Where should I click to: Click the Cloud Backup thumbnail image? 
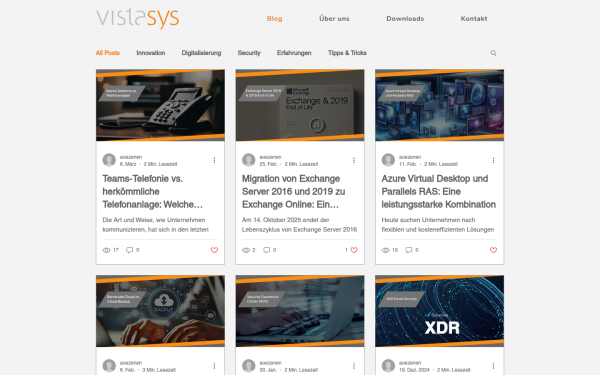click(x=160, y=311)
